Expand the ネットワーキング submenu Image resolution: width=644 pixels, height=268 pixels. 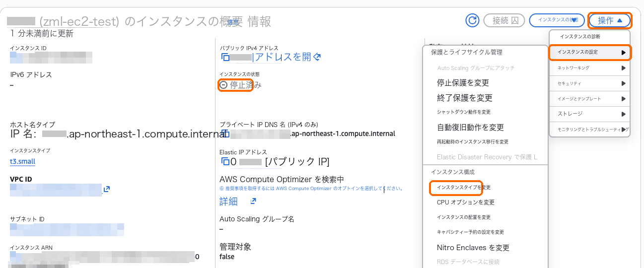589,67
